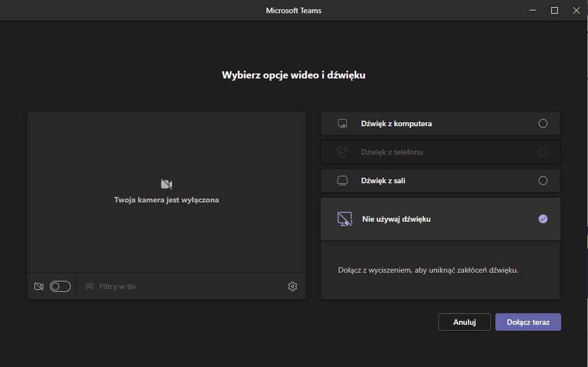Screen dimensions: 588x367
Task: Click the room audio device icon
Action: click(x=342, y=180)
